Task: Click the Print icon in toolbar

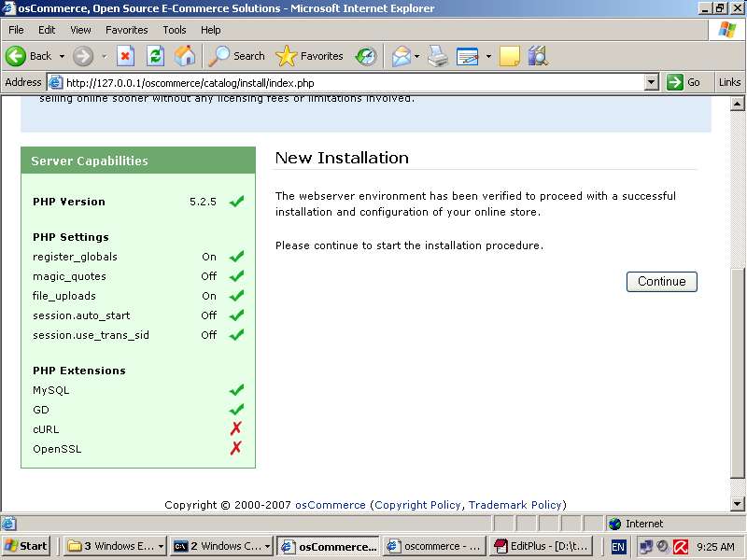Action: [438, 56]
